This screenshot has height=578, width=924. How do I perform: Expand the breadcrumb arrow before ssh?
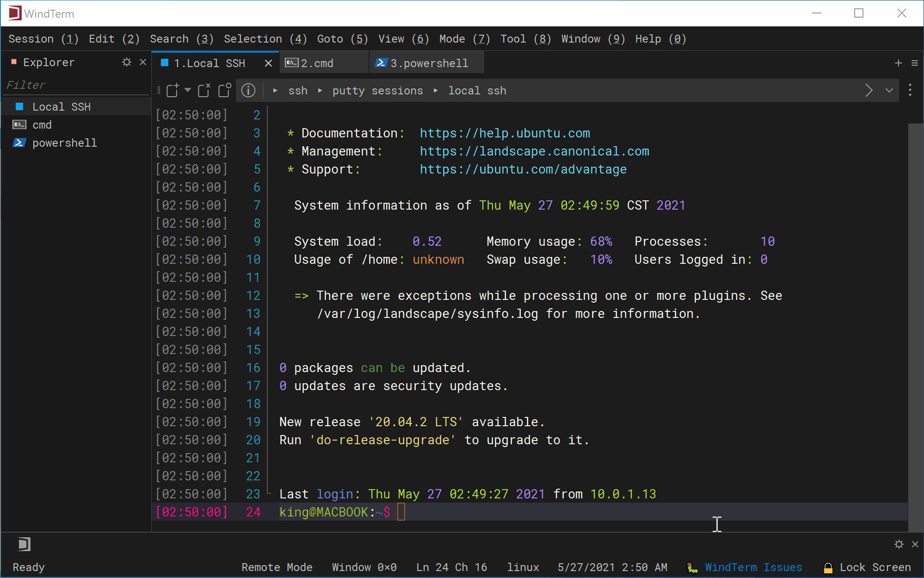(275, 91)
